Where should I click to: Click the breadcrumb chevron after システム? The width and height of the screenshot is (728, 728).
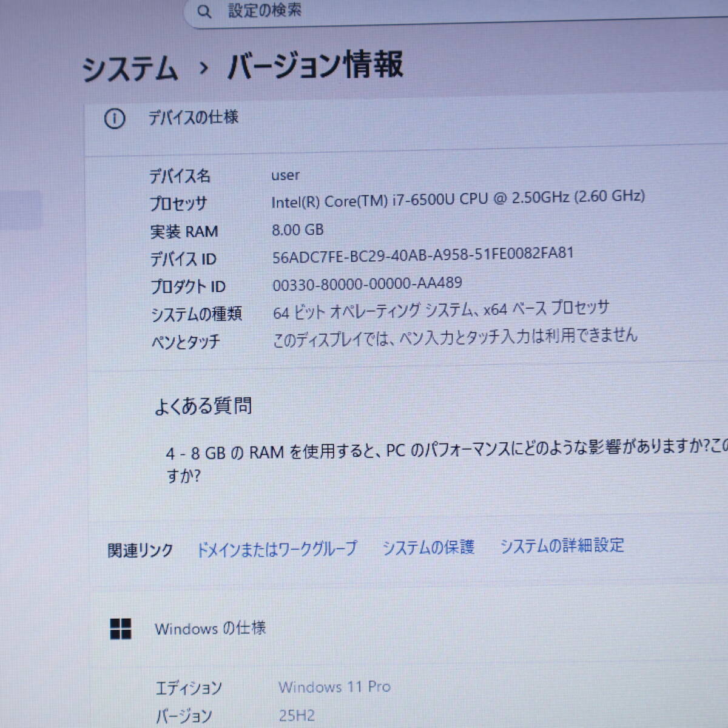(x=204, y=67)
